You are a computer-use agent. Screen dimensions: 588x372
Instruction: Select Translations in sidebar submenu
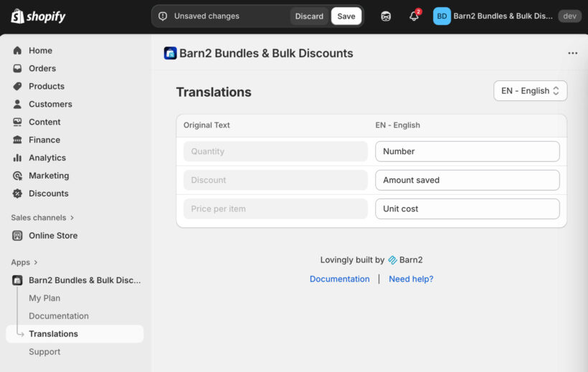click(x=75, y=334)
